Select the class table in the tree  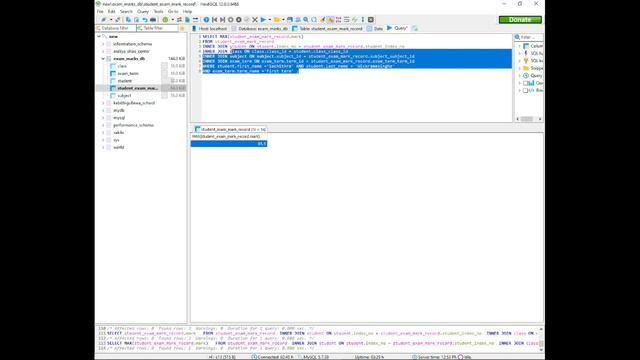tap(122, 66)
